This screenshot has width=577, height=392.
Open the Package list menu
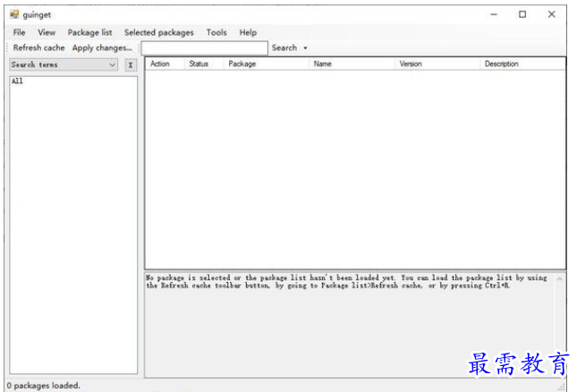coord(89,32)
